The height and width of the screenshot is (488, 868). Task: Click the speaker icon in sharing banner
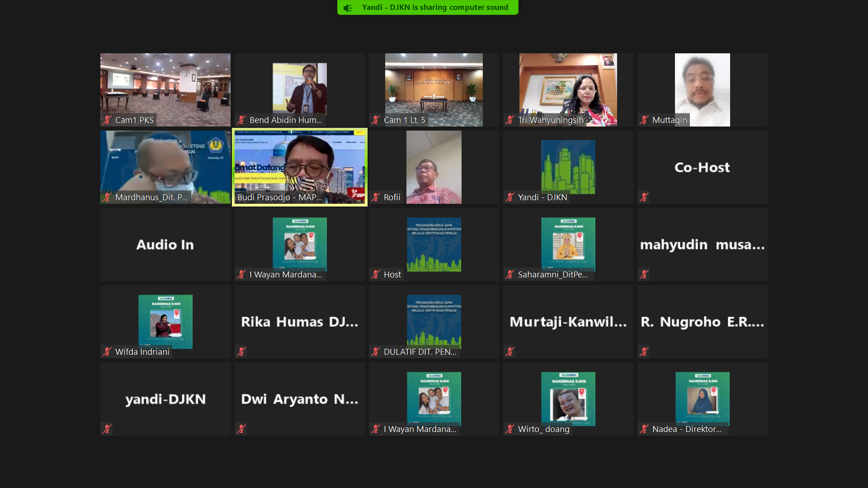pyautogui.click(x=348, y=8)
